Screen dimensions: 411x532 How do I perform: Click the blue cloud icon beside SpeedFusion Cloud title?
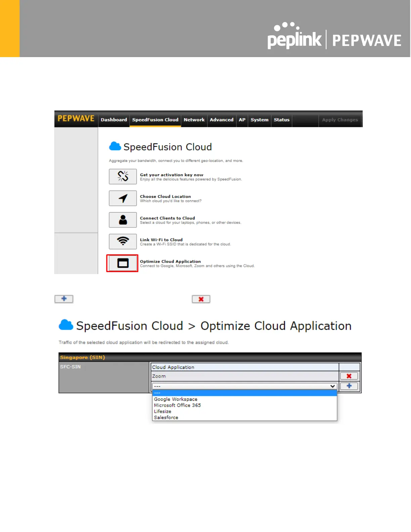[x=115, y=146]
